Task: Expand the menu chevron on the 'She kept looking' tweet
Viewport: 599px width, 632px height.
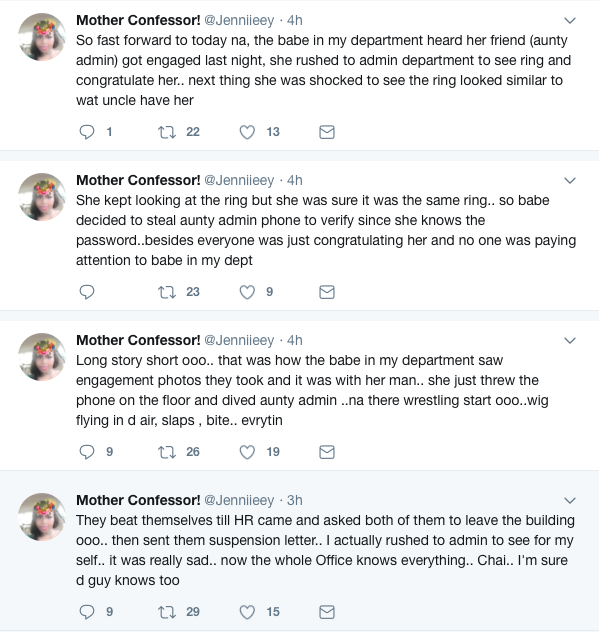Action: point(570,180)
